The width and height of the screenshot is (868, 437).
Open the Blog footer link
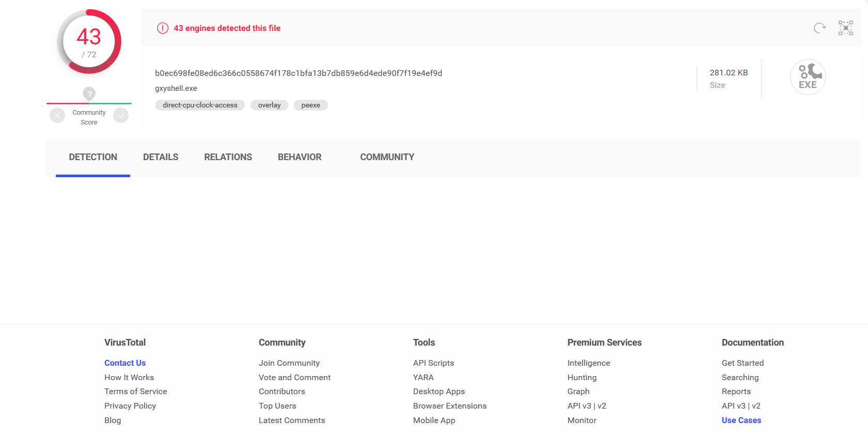click(113, 420)
